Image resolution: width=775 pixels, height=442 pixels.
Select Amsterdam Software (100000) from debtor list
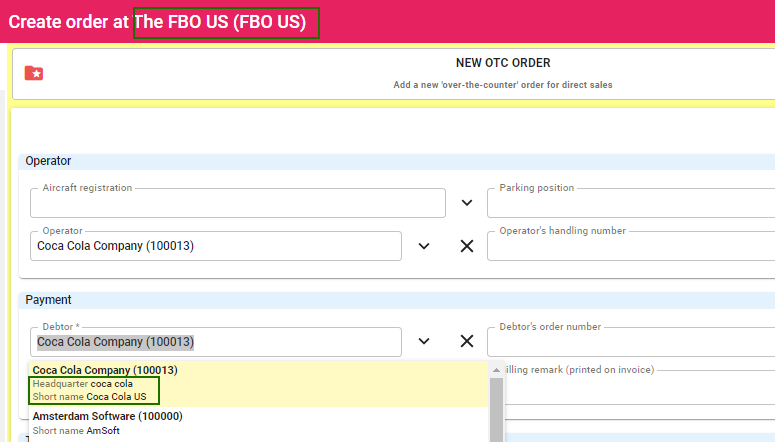click(x=258, y=423)
